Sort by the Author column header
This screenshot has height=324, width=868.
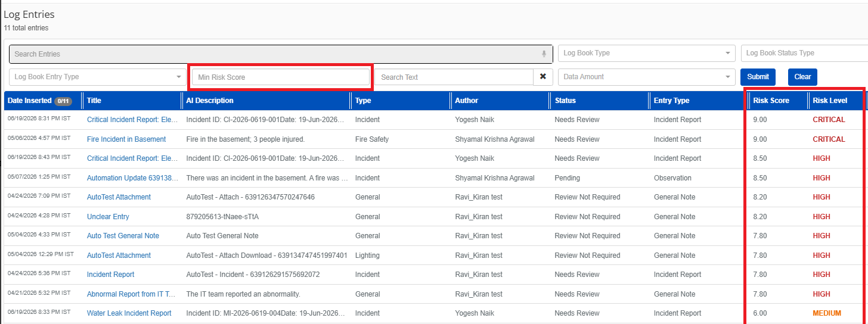tap(467, 101)
